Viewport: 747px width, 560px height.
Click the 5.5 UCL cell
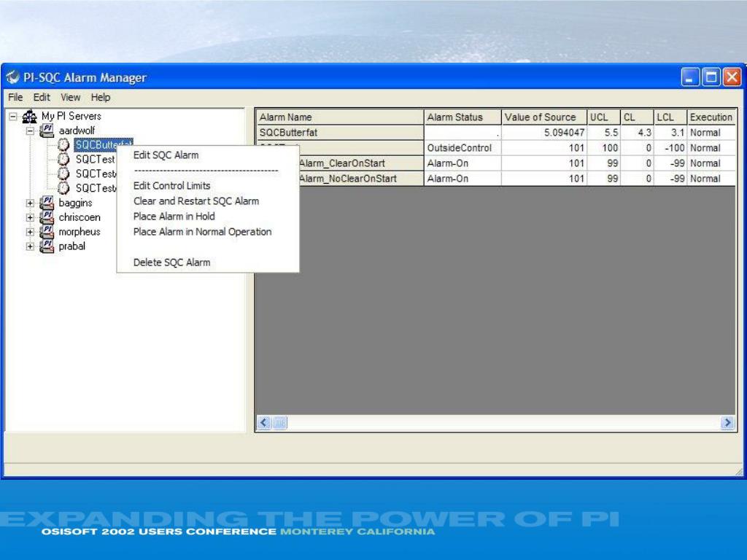(603, 133)
